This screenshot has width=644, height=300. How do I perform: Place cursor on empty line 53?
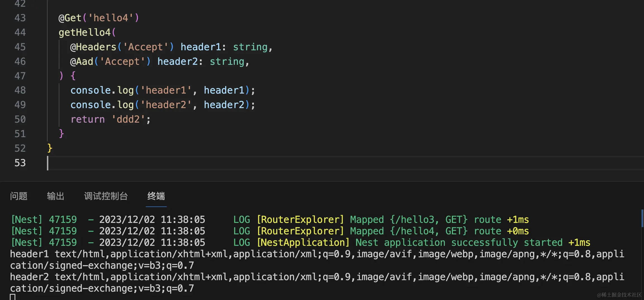pyautogui.click(x=168, y=163)
